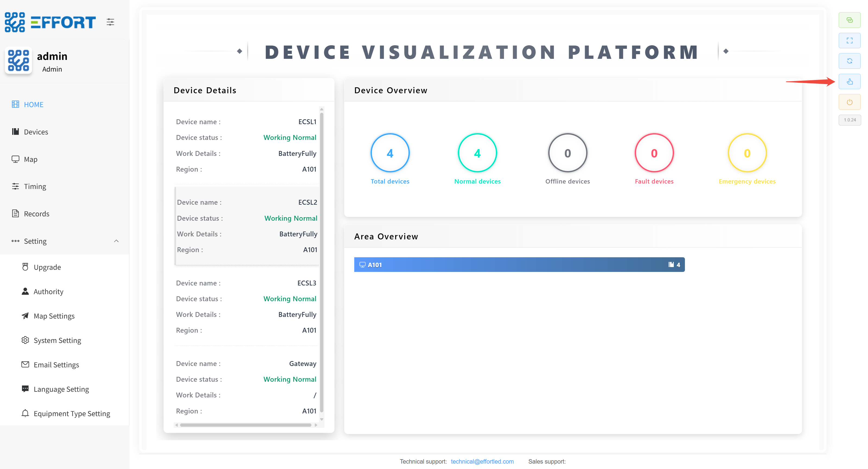Viewport: 868px width, 469px height.
Task: Open Equipment Type Setting with bell icon
Action: point(71,413)
